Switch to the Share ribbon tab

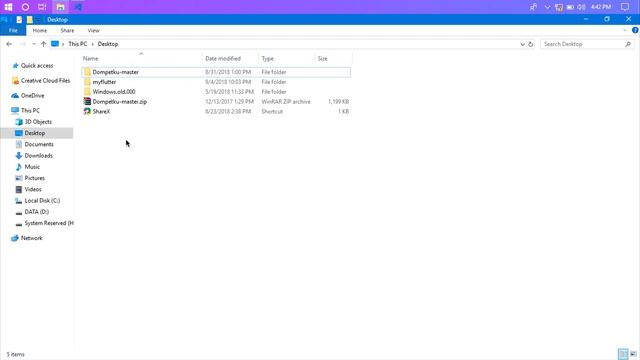[x=67, y=31]
